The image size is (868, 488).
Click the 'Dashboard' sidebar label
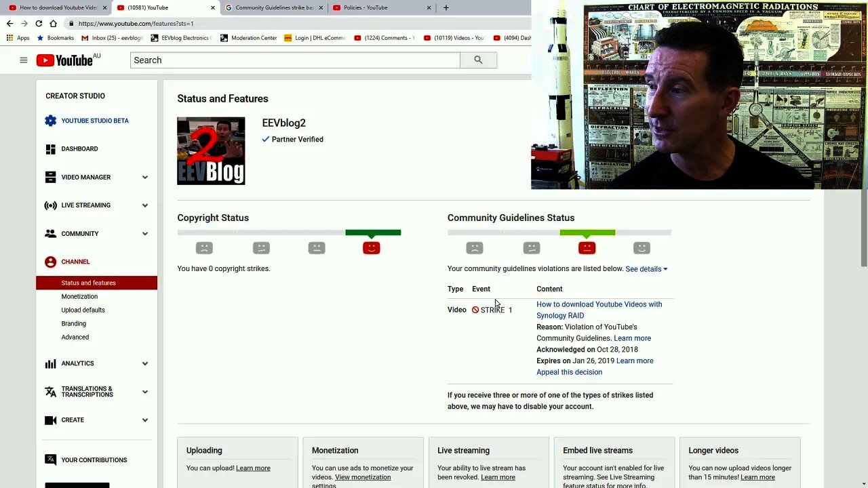[79, 149]
